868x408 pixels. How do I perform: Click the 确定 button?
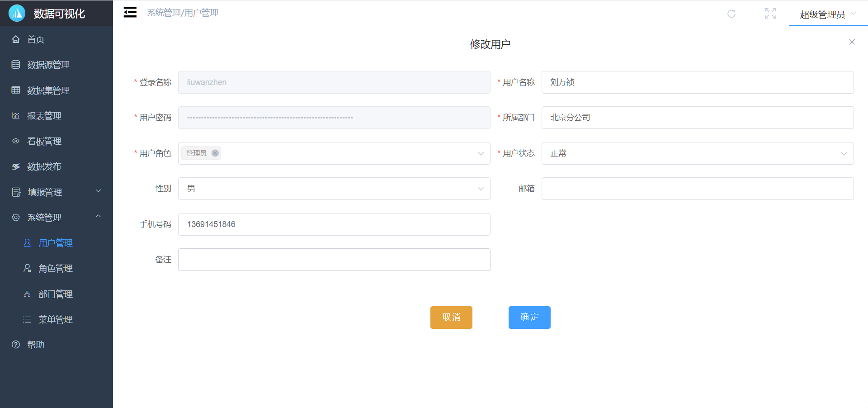point(529,318)
